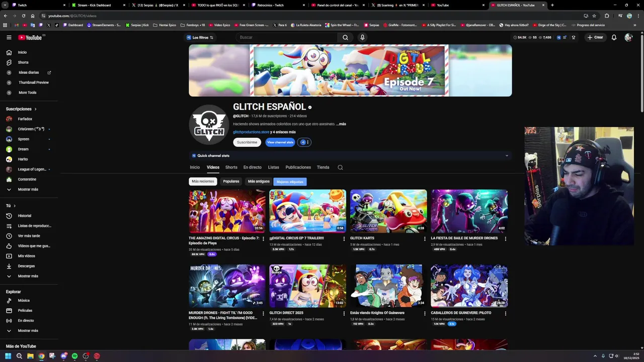Click the Crear button
The width and height of the screenshot is (644, 362).
point(595,37)
